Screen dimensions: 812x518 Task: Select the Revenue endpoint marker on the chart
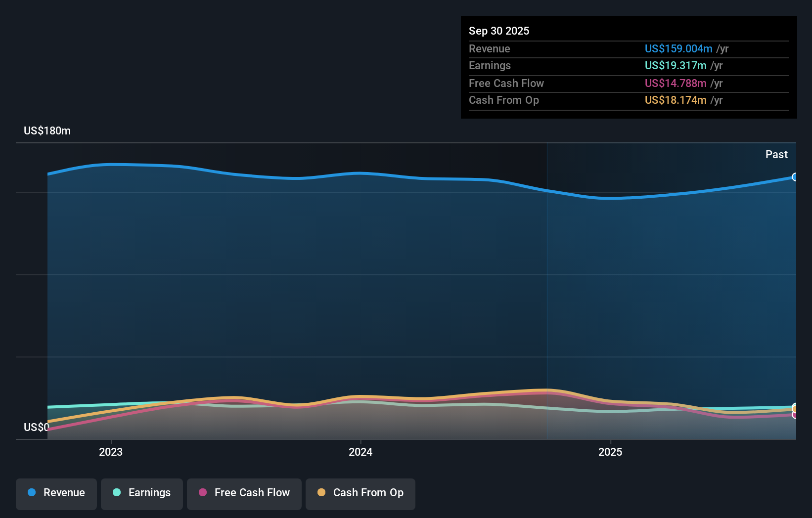[x=795, y=176]
